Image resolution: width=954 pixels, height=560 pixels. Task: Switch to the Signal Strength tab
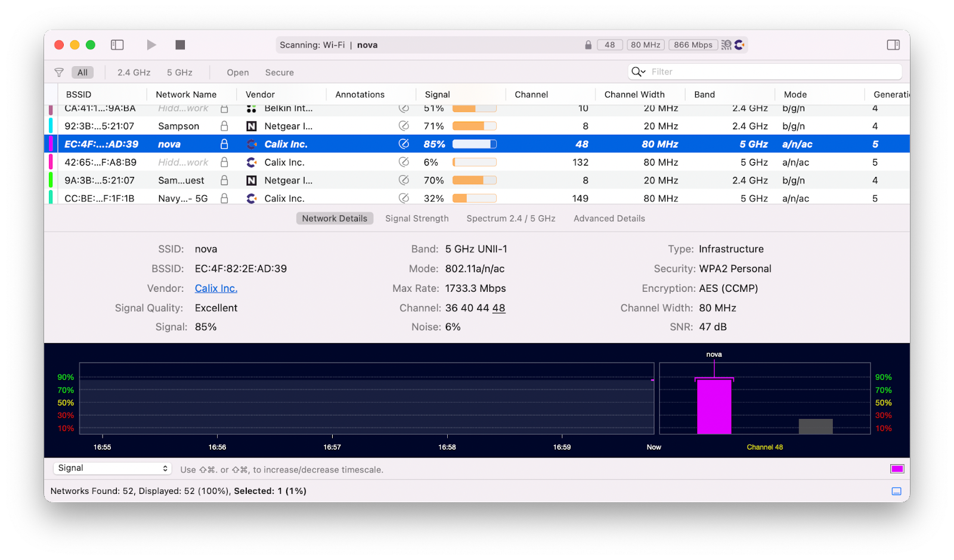417,219
